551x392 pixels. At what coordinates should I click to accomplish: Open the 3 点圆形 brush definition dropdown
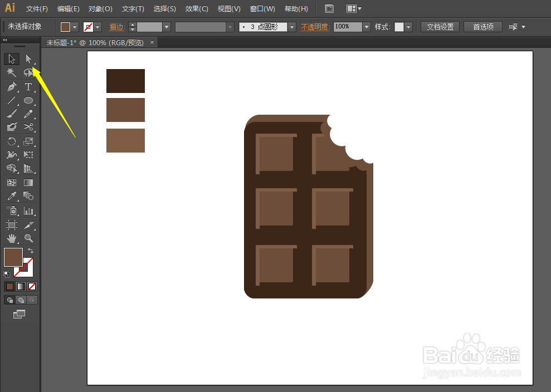(292, 27)
